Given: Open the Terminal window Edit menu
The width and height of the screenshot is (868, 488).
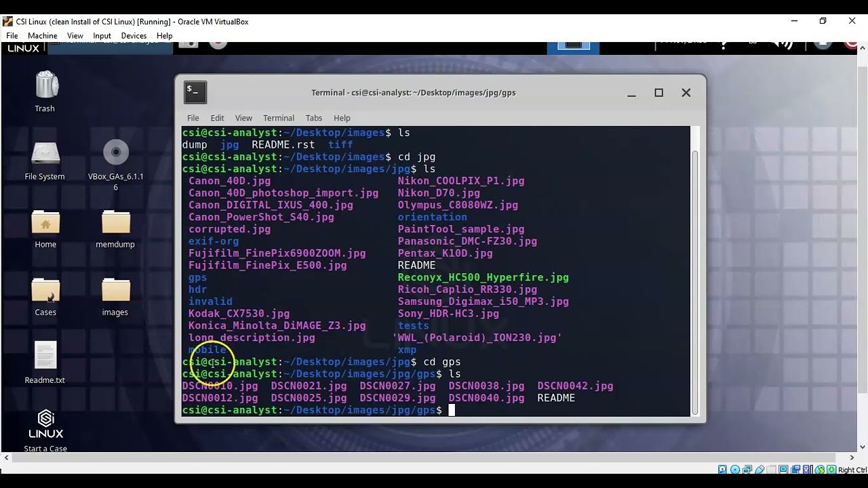Looking at the screenshot, I should pos(217,118).
